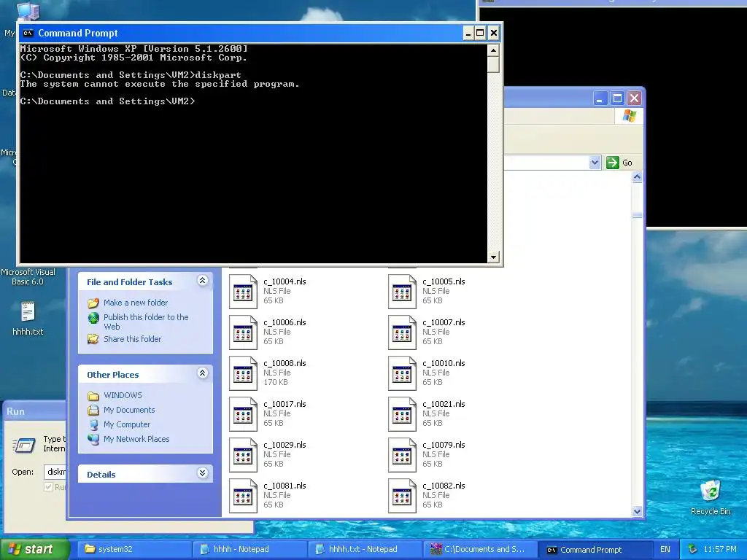The width and height of the screenshot is (747, 560).
Task: Click the Explorer file list scrollbar thumb
Action: click(638, 215)
